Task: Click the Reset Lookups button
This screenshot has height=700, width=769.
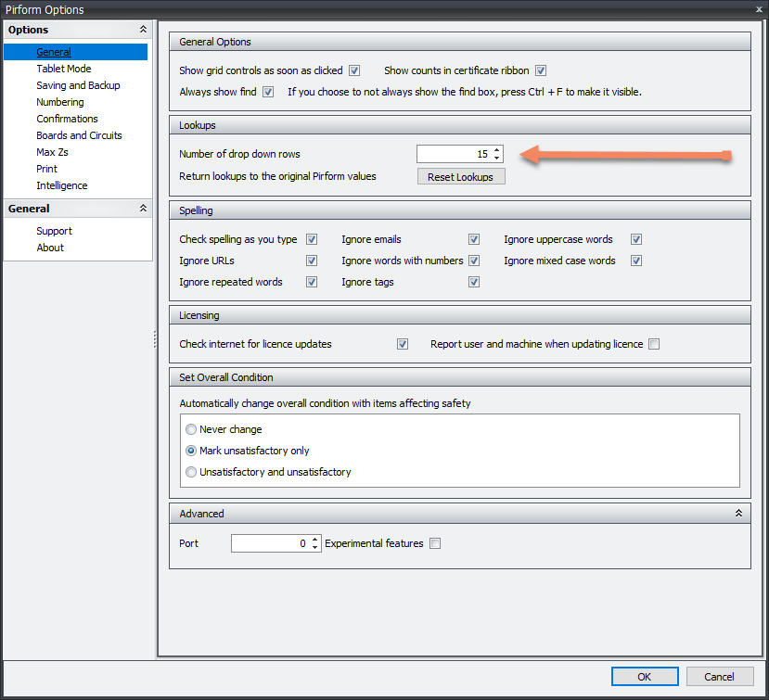Action: pyautogui.click(x=461, y=177)
